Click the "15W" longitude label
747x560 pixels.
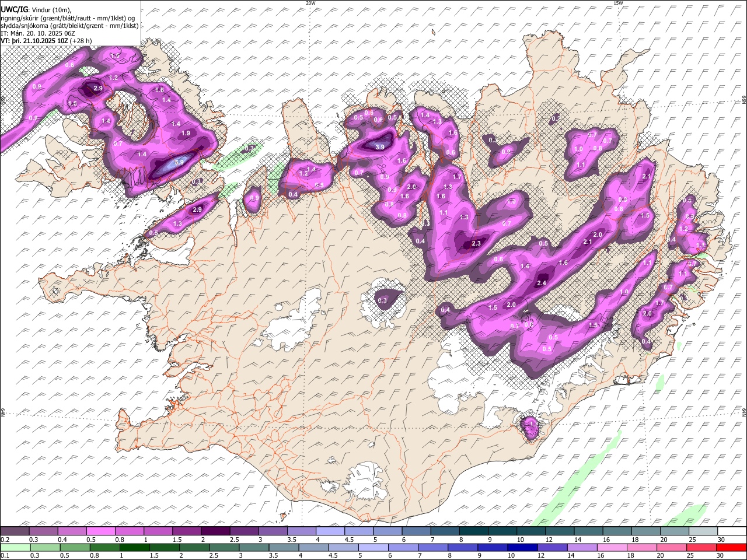pyautogui.click(x=618, y=3)
